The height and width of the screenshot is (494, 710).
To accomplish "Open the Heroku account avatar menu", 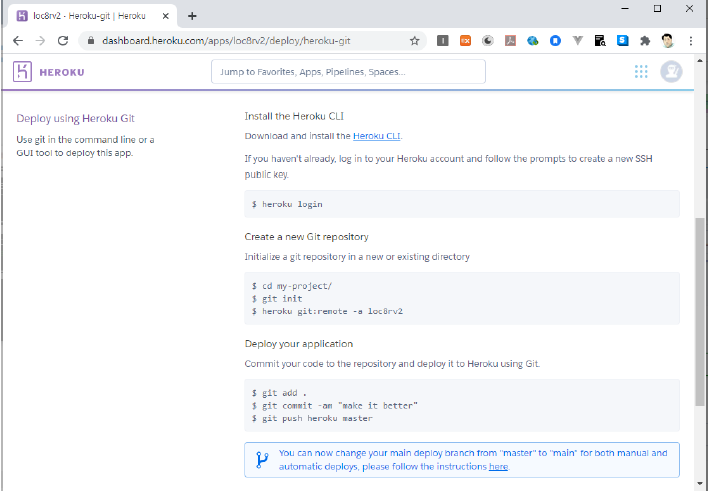I will pos(671,72).
